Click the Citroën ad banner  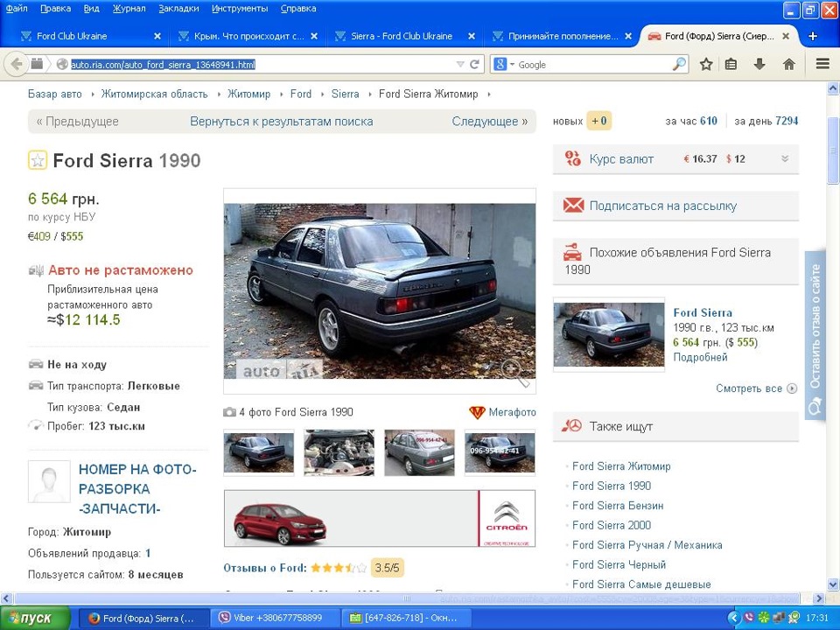point(379,518)
